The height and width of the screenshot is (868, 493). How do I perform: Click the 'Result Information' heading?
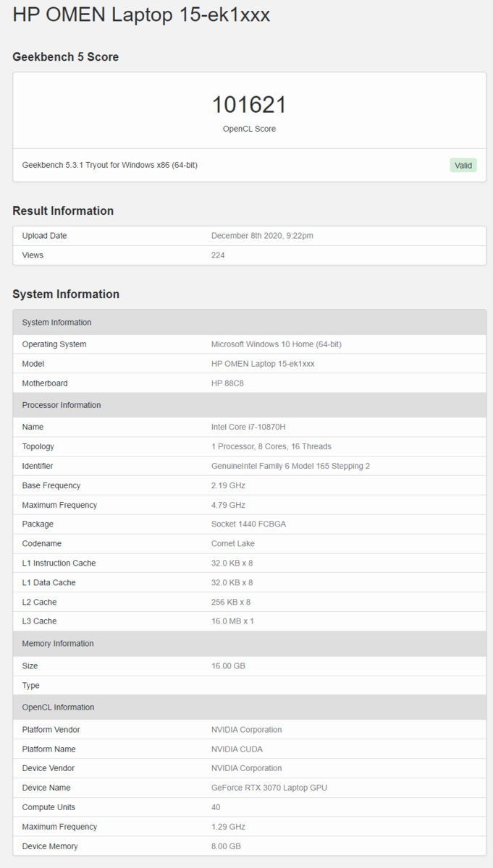[63, 211]
